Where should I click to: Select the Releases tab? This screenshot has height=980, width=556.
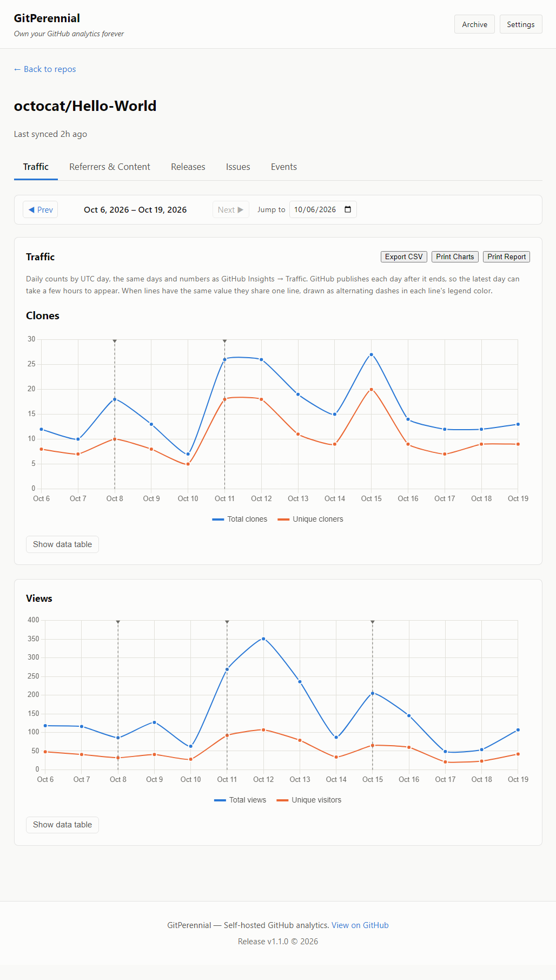pos(188,167)
